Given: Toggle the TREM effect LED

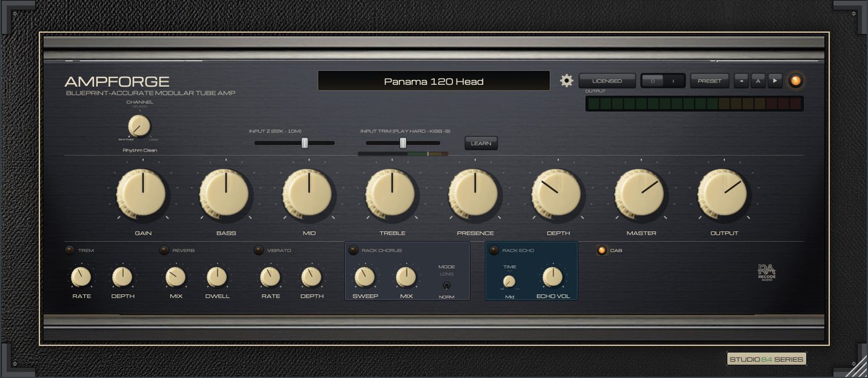Looking at the screenshot, I should pos(70,250).
